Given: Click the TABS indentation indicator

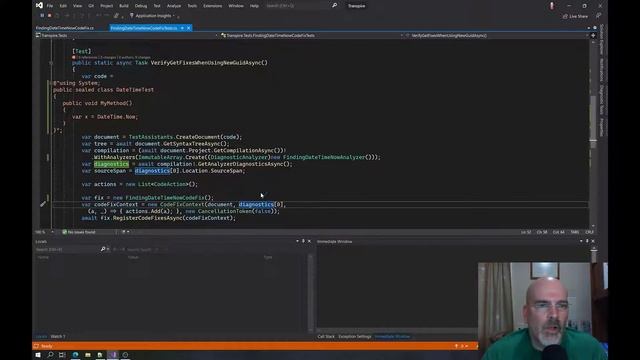Looking at the screenshot, I should [x=575, y=232].
